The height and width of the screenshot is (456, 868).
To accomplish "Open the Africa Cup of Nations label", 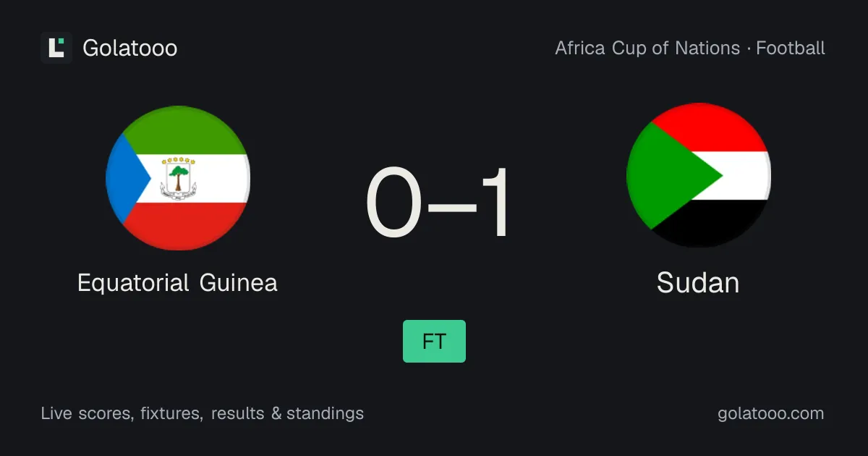I will coord(647,48).
